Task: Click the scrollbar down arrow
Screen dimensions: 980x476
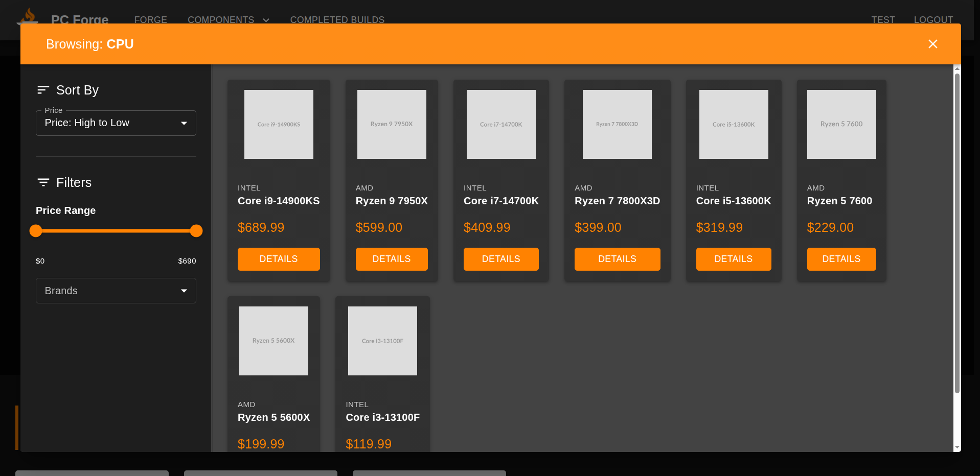Action: (957, 447)
